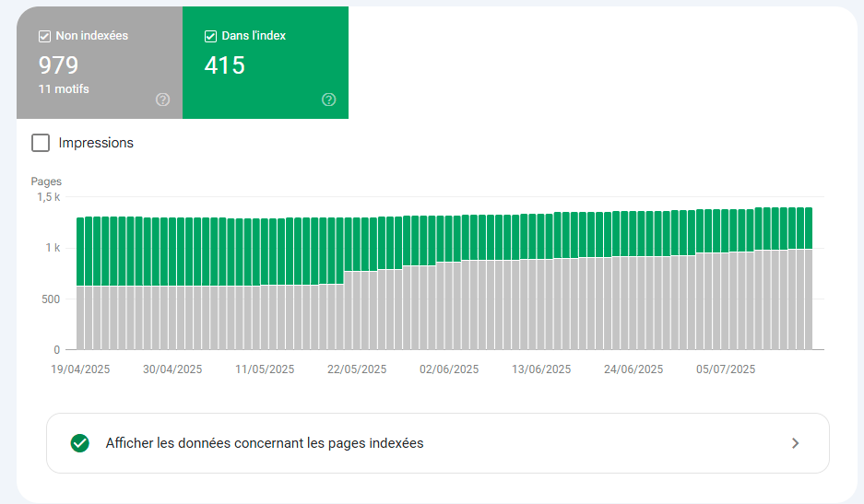
Task: Uncheck the "Dans l'index" checkbox
Action: point(210,36)
